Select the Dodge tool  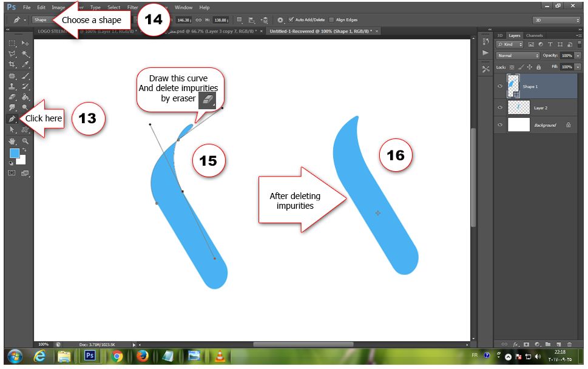click(x=25, y=107)
